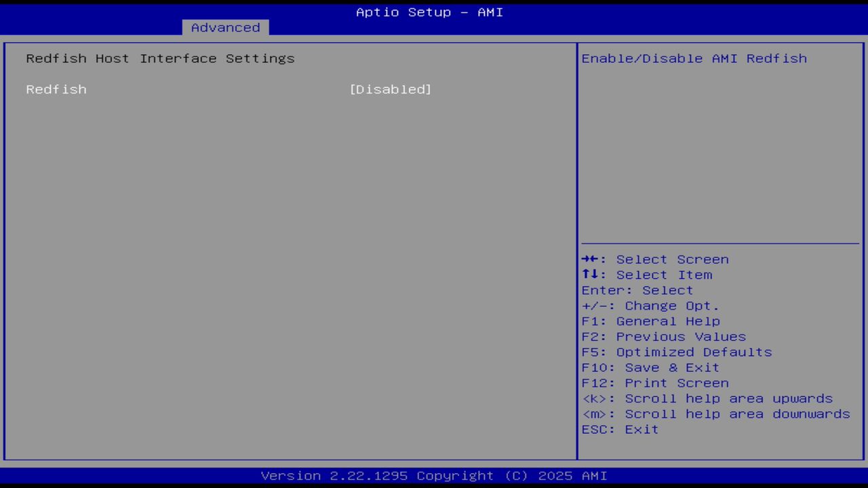
Task: Click the Version 2.22.1295 copyright footer
Action: pyautogui.click(x=429, y=475)
